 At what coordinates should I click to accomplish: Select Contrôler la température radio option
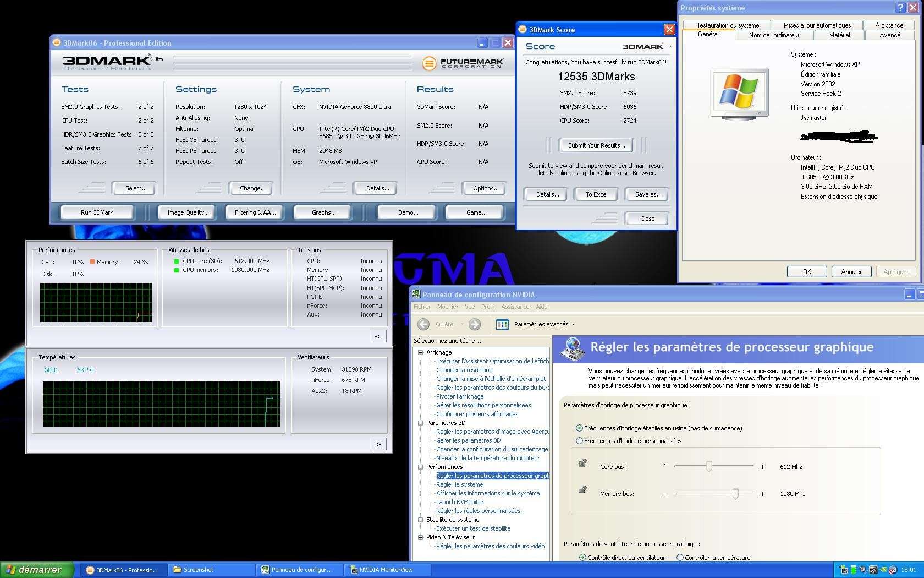(680, 558)
